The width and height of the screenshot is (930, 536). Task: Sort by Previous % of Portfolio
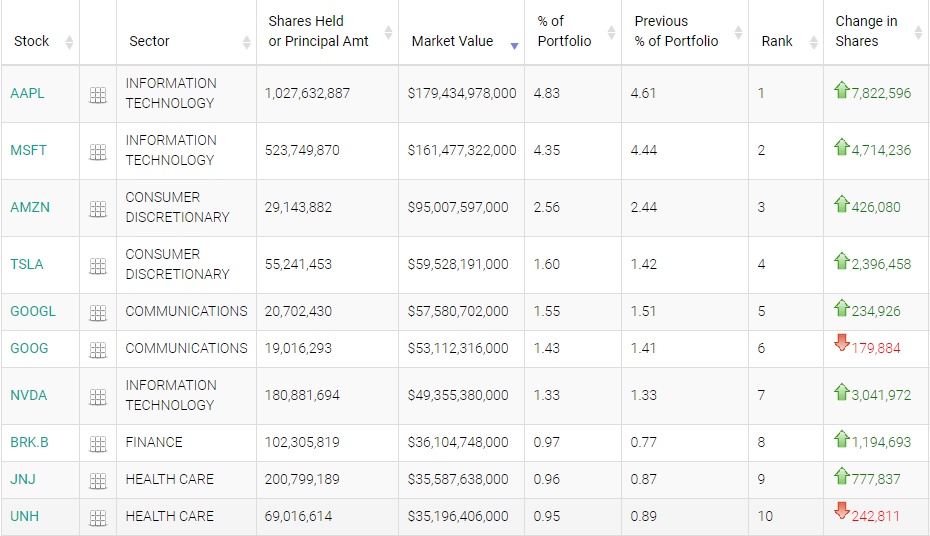click(676, 31)
